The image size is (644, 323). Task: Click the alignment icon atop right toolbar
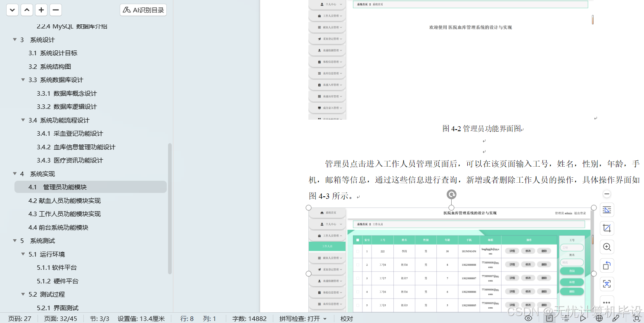point(606,210)
